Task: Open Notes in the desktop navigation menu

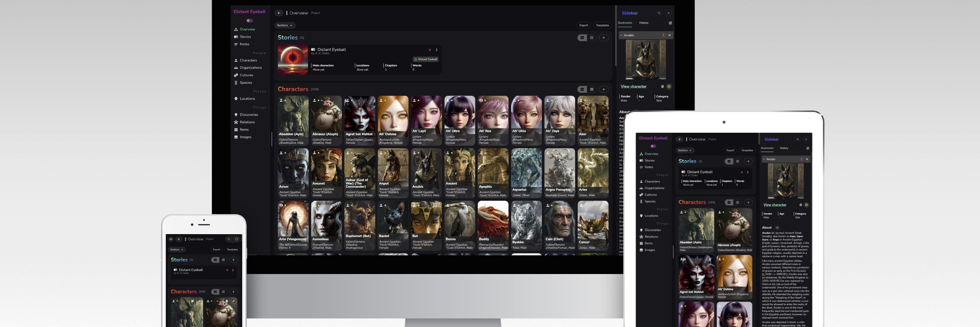Action: click(242, 44)
